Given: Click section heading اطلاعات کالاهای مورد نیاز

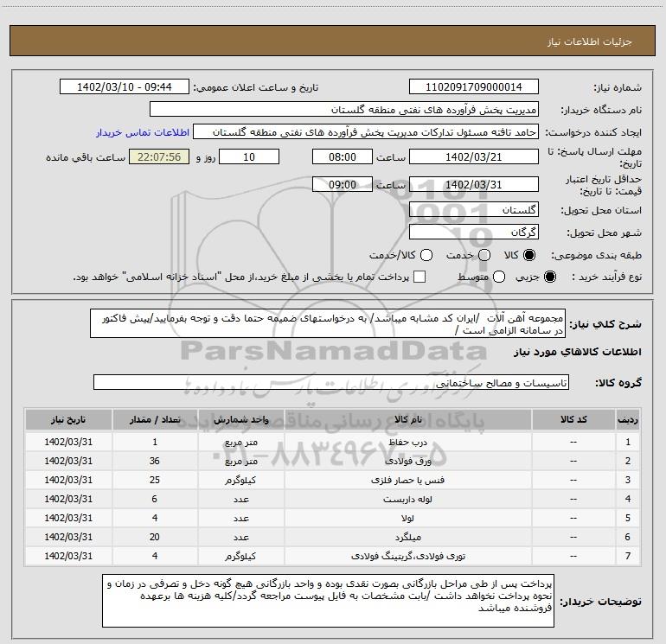Looking at the screenshot, I should [577, 352].
